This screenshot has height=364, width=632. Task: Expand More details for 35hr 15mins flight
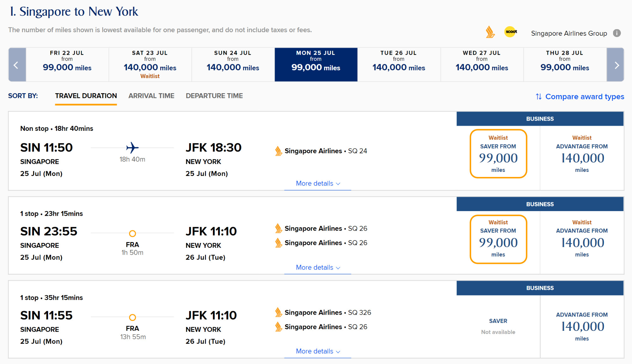click(318, 351)
